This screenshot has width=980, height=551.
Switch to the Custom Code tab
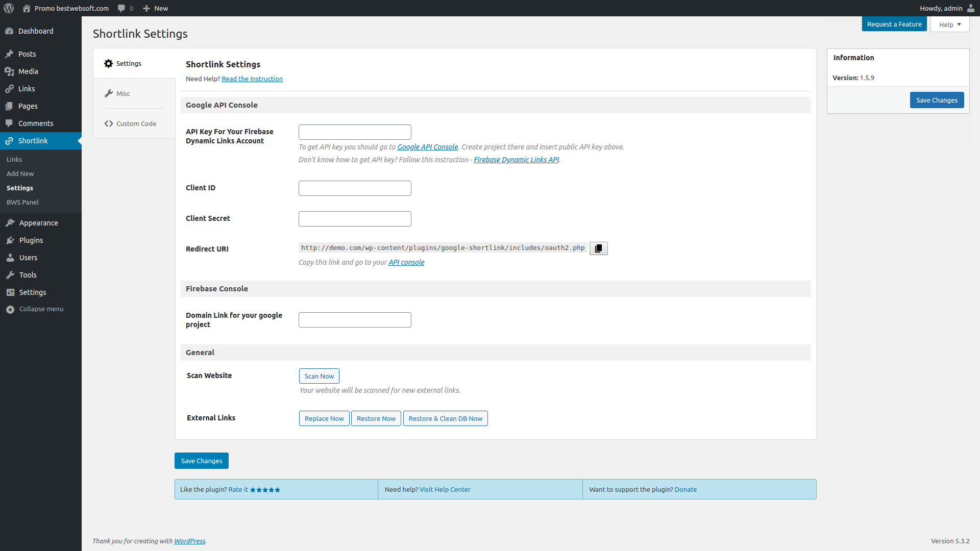pyautogui.click(x=134, y=123)
